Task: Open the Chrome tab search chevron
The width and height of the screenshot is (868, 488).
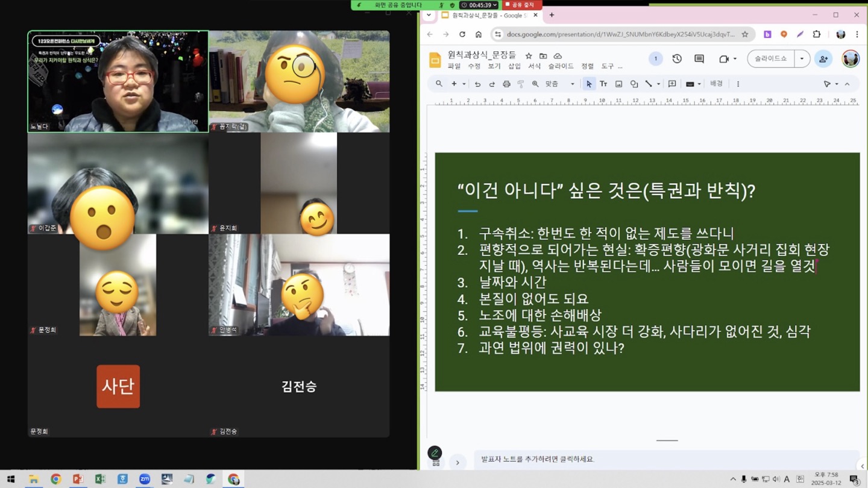Action: (429, 15)
